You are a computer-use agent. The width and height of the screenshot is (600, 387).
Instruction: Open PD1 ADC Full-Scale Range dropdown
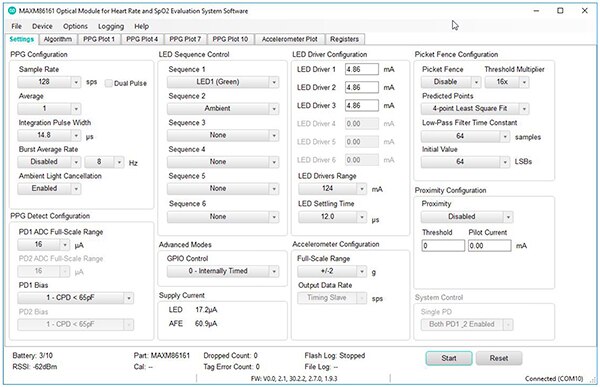pos(44,245)
